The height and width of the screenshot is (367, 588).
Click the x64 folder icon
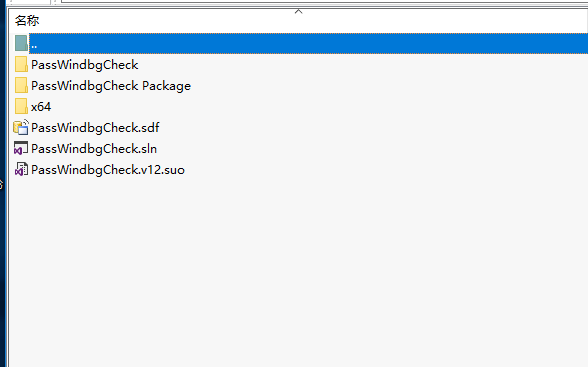[x=21, y=106]
